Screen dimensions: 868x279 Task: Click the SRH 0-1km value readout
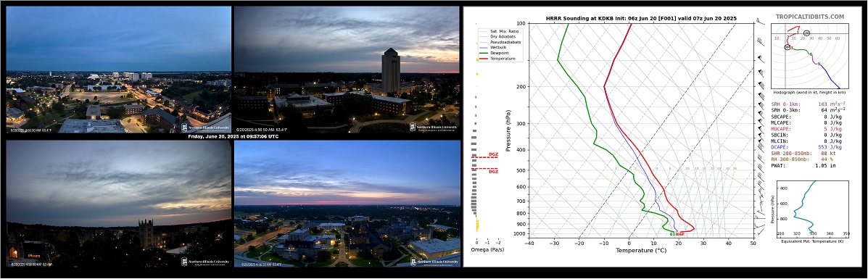[x=809, y=104]
